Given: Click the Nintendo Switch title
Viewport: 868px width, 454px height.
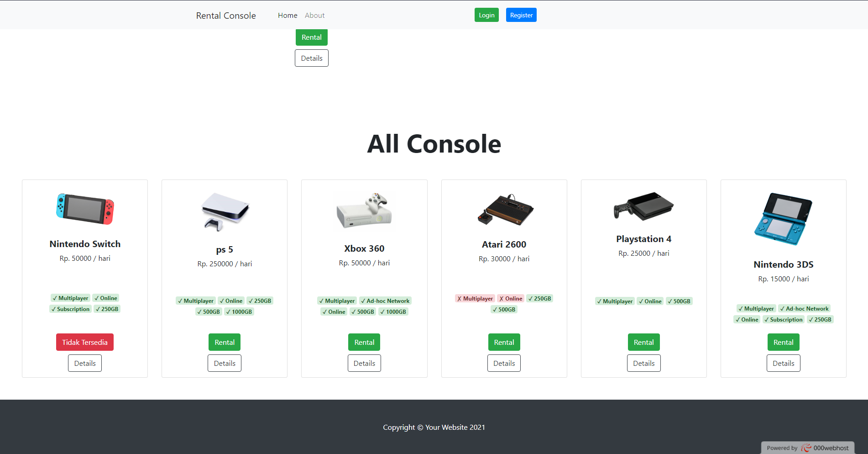Looking at the screenshot, I should point(85,244).
